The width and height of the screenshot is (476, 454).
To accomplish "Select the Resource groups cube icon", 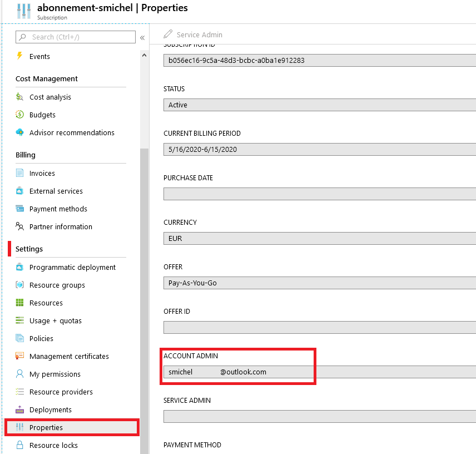I will 20,285.
